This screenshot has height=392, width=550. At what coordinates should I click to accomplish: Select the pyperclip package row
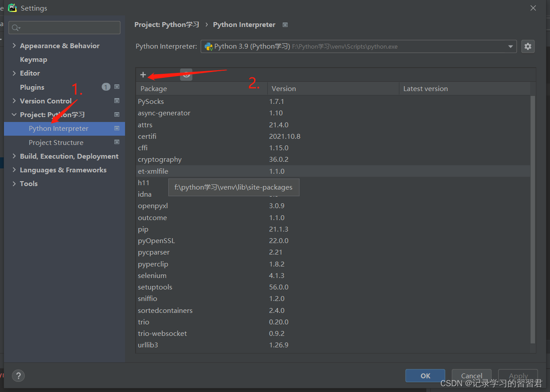[x=333, y=264]
